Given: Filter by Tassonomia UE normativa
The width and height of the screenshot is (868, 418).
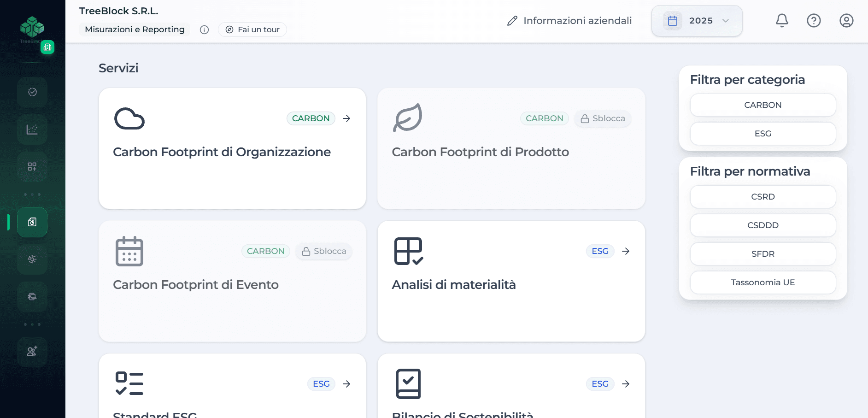Looking at the screenshot, I should coord(763,283).
